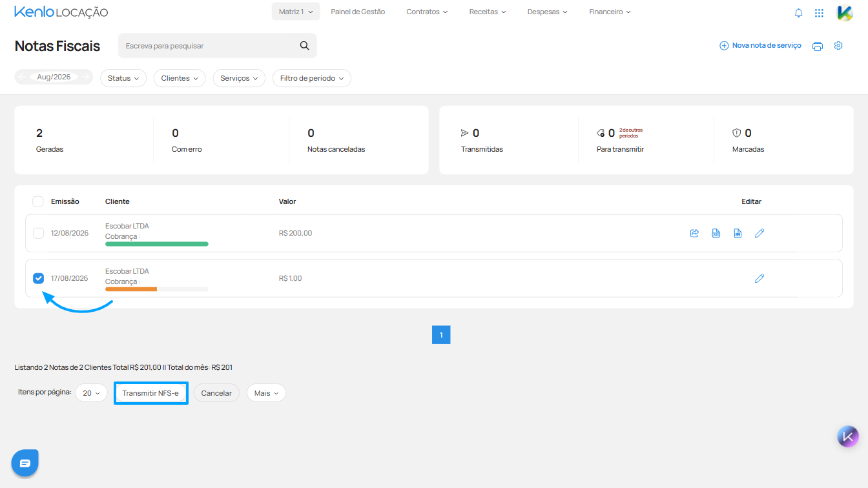
Task: Click the green Cobrança progress bar
Action: 157,244
